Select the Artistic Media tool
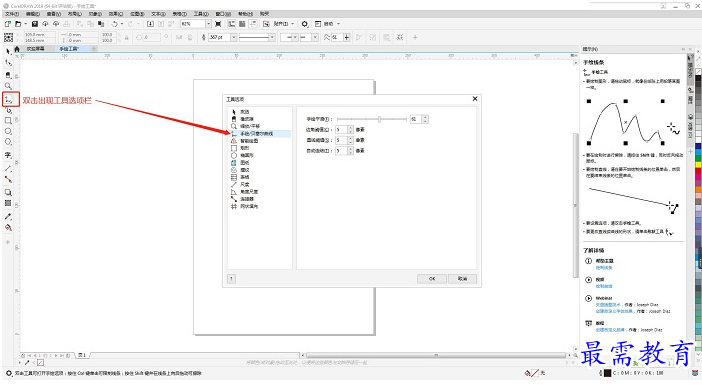 8,110
